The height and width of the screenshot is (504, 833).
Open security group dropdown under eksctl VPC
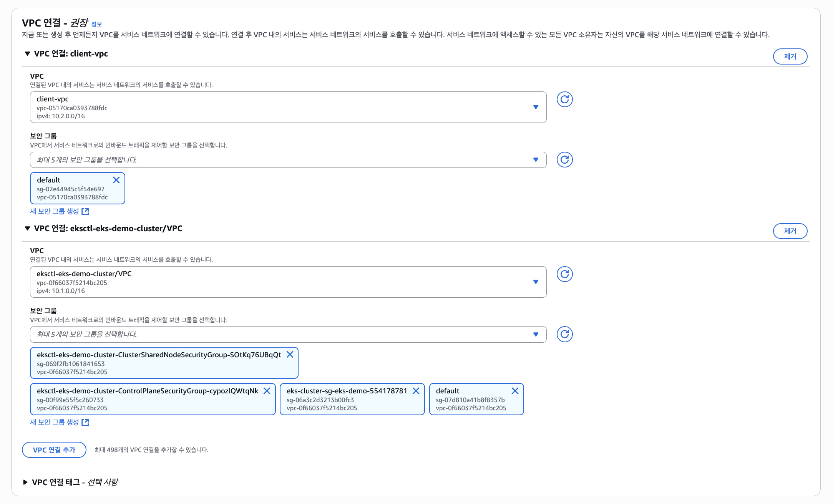click(x=288, y=334)
